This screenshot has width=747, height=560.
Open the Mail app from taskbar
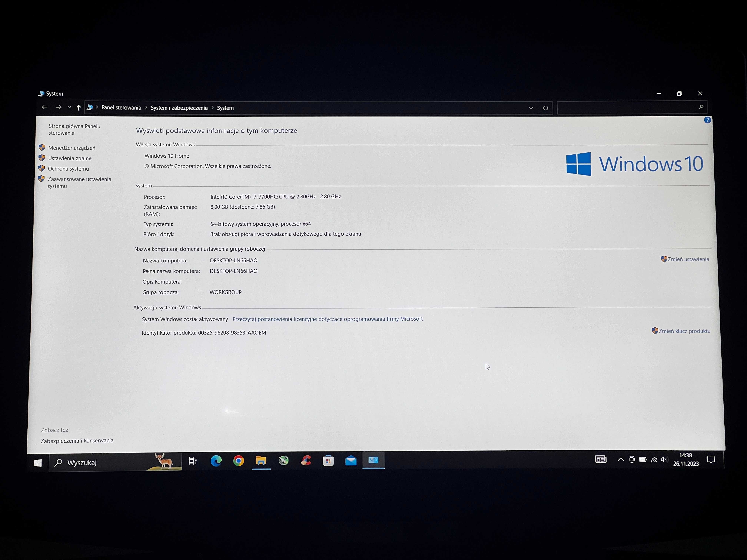click(x=351, y=460)
